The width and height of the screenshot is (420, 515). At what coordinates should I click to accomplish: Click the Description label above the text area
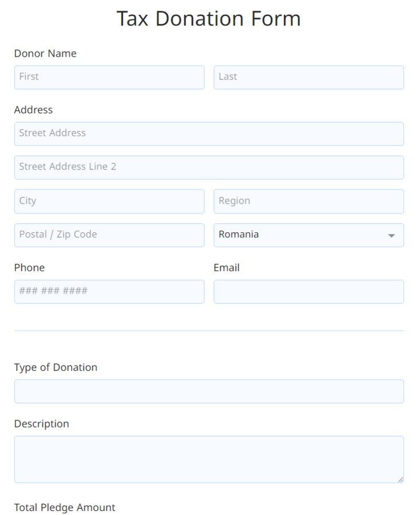coord(41,423)
